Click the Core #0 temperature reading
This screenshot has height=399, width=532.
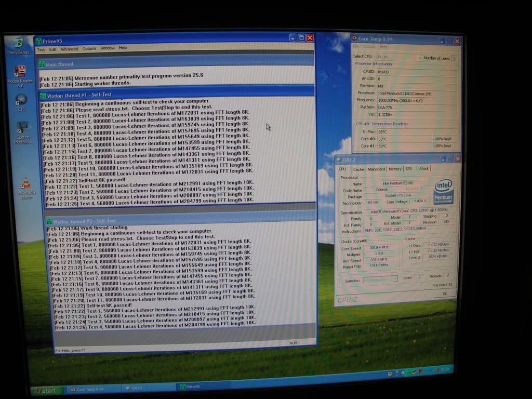(405, 139)
